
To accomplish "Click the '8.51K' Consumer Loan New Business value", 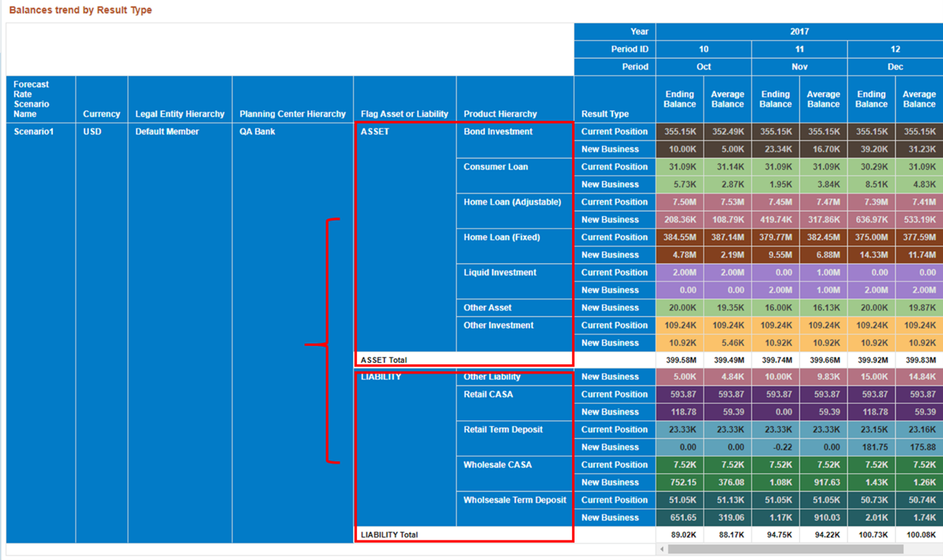I will [872, 184].
